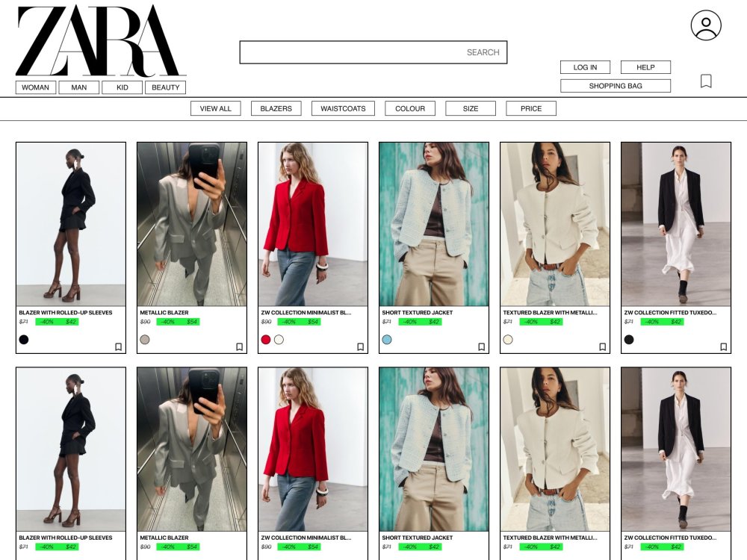
Task: Open the BEAUTY section
Action: (x=165, y=87)
